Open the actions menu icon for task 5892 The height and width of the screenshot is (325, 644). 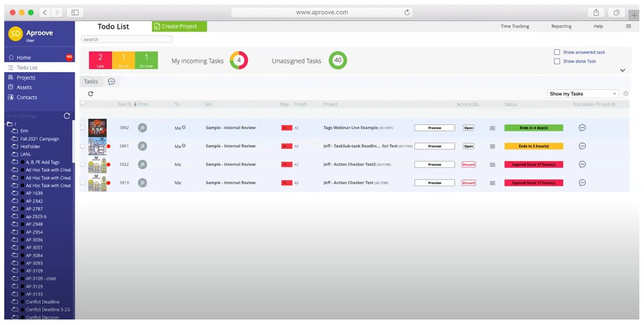point(492,128)
